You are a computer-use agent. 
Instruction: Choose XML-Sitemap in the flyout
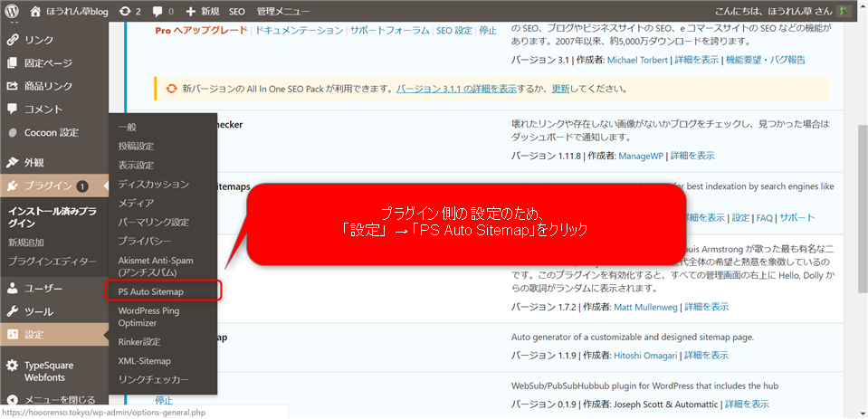[x=145, y=361]
